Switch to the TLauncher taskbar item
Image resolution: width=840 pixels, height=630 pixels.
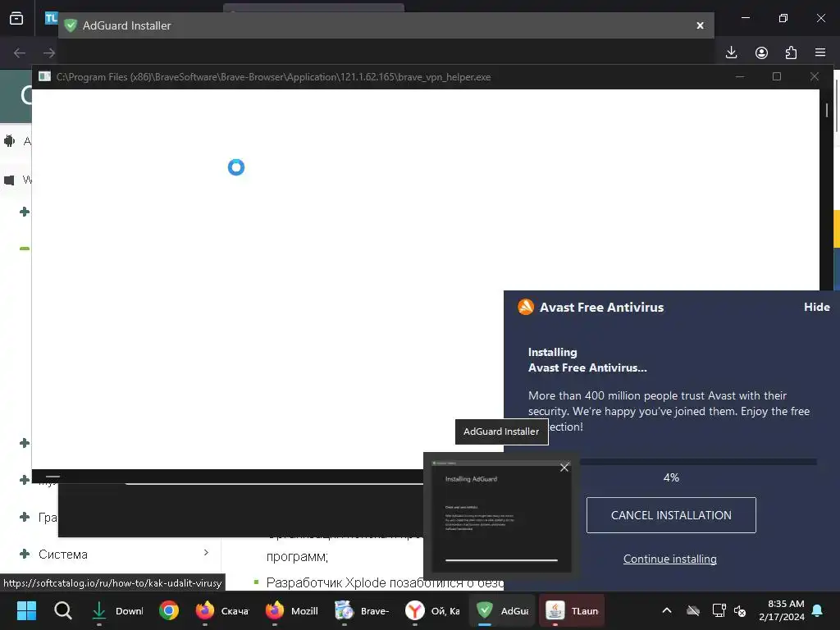[x=572, y=610]
